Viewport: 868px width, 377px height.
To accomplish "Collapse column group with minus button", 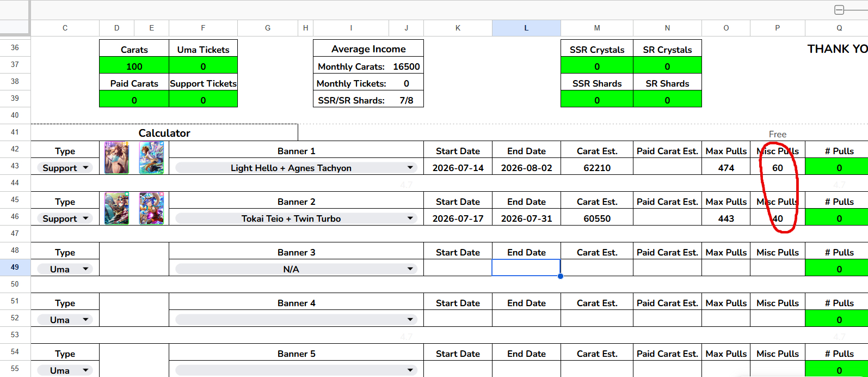I will (839, 10).
